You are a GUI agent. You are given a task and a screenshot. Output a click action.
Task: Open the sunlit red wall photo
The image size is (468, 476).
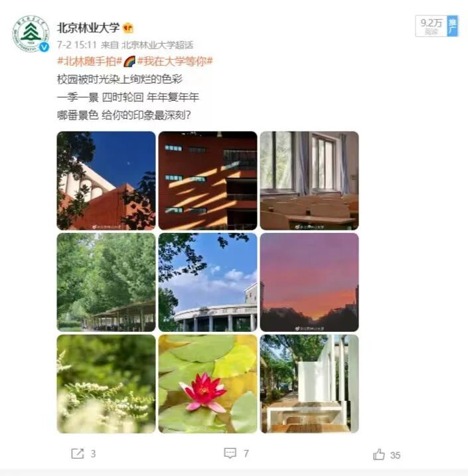(208, 181)
